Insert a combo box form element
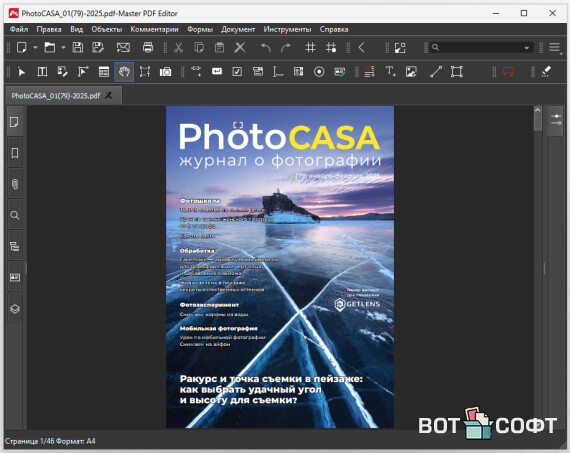The height and width of the screenshot is (453, 570). pyautogui.click(x=258, y=71)
